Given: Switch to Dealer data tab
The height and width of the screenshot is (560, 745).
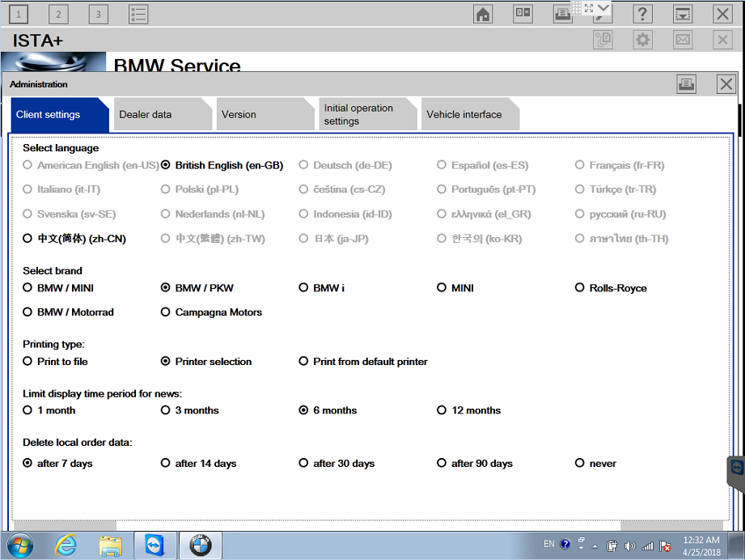Looking at the screenshot, I should [163, 115].
